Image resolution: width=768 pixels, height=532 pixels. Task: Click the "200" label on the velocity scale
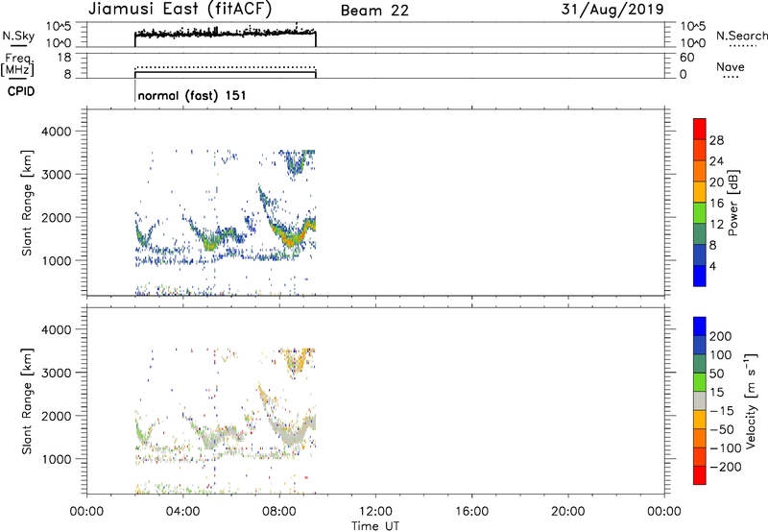pyautogui.click(x=721, y=336)
